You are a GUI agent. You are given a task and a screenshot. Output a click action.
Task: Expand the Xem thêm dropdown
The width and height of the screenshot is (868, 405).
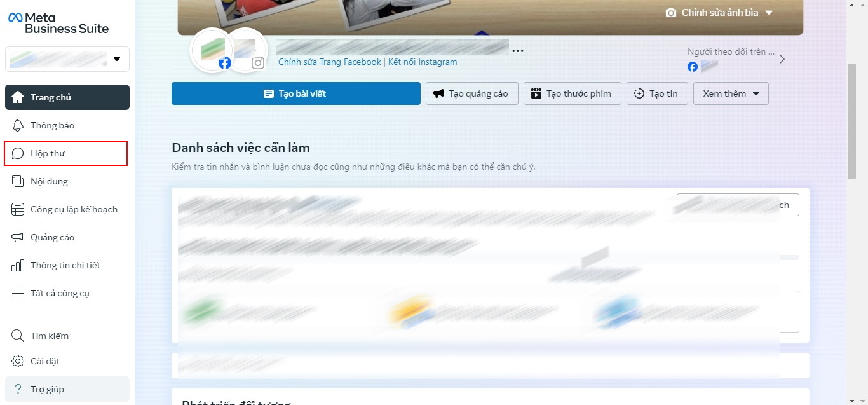point(731,93)
